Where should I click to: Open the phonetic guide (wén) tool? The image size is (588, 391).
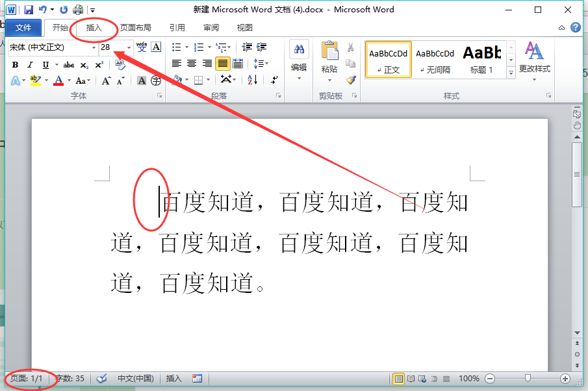142,47
